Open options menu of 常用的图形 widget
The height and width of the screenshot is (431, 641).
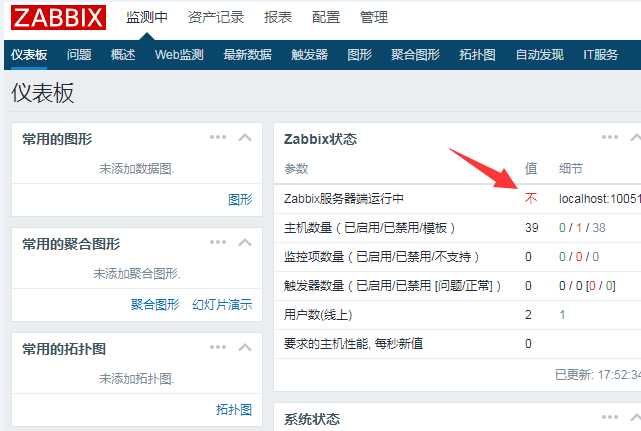(x=218, y=137)
